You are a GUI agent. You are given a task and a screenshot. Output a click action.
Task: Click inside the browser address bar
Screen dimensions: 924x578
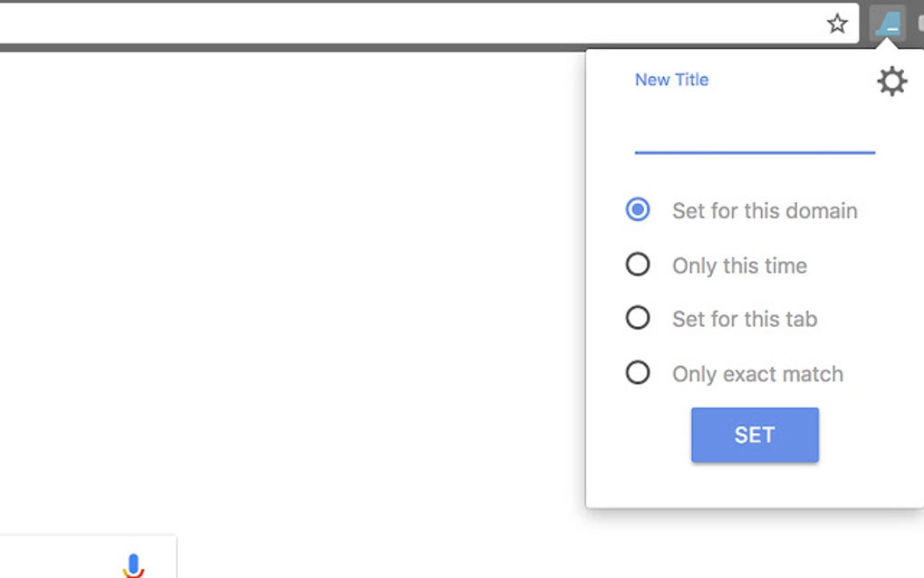[x=408, y=24]
